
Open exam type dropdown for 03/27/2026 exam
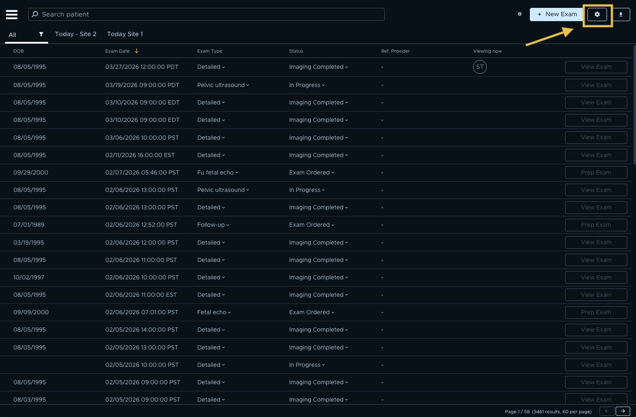tap(211, 67)
